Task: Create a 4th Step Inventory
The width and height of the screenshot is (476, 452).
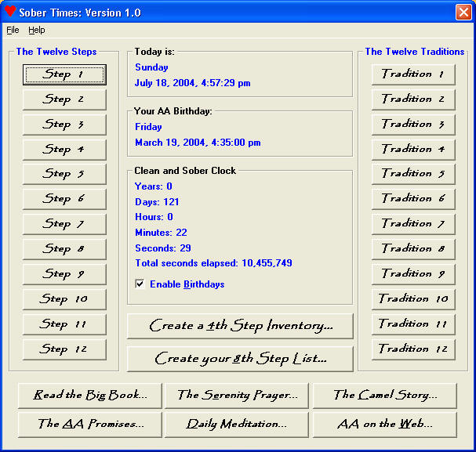Action: tap(240, 326)
